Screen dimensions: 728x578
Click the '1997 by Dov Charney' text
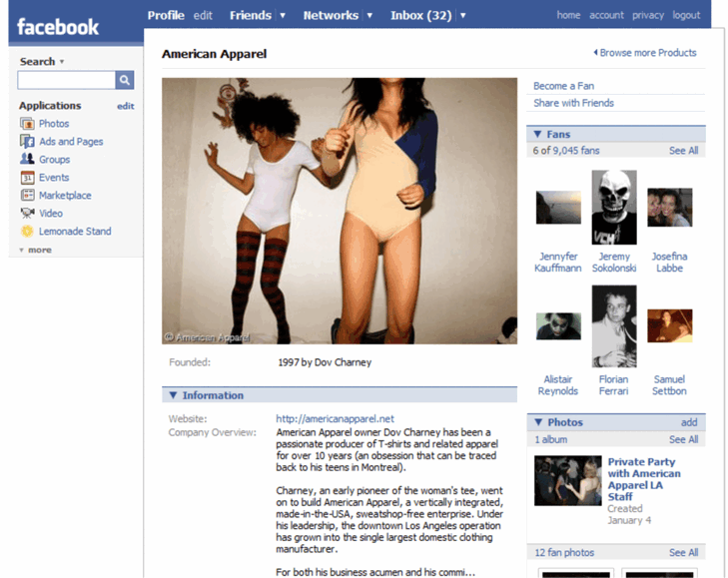click(x=325, y=362)
